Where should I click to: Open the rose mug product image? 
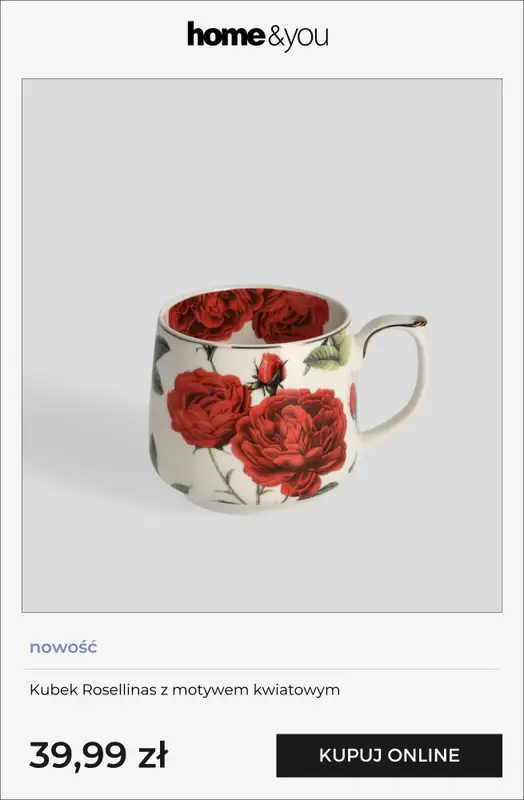(x=262, y=345)
